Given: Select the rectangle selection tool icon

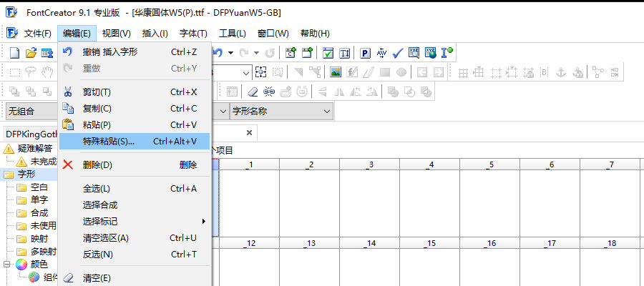Looking at the screenshot, I should coord(15,73).
